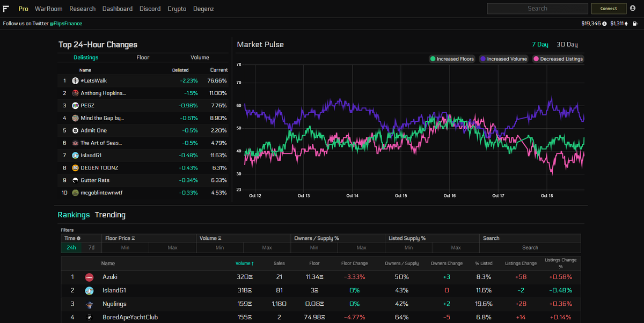Switch to the Rankings tab
Image resolution: width=644 pixels, height=323 pixels.
click(x=74, y=215)
